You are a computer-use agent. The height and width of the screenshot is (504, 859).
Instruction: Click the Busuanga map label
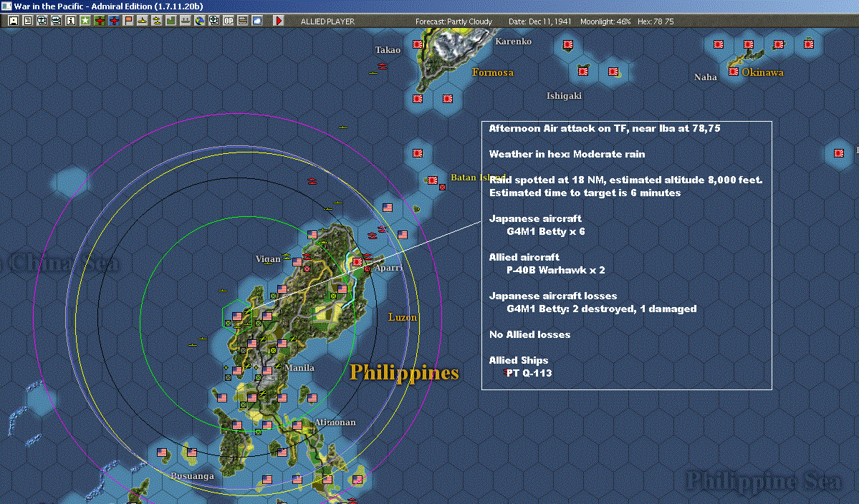(x=192, y=475)
